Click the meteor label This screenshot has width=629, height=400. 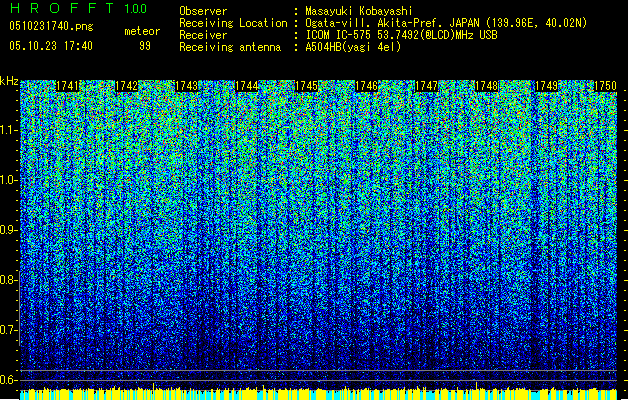[142, 31]
